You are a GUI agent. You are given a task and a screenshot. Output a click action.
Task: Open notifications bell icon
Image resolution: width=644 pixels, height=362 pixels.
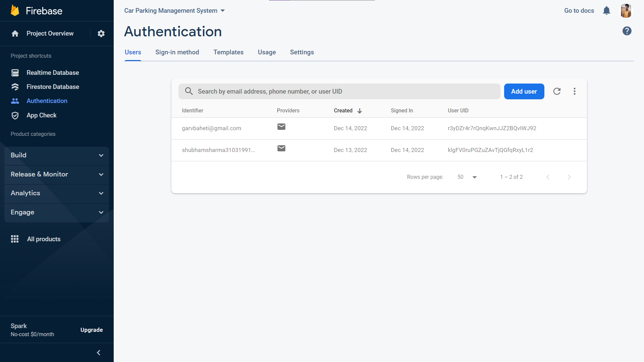coord(606,11)
